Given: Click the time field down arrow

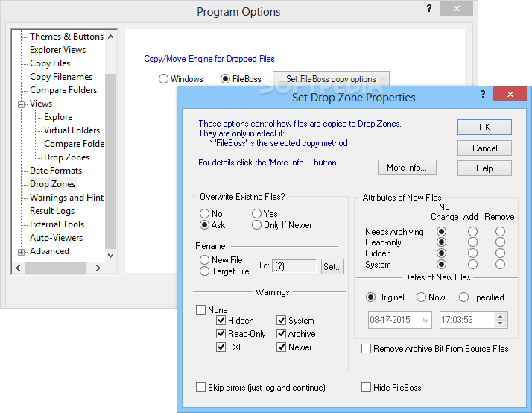Looking at the screenshot, I should pyautogui.click(x=501, y=324).
